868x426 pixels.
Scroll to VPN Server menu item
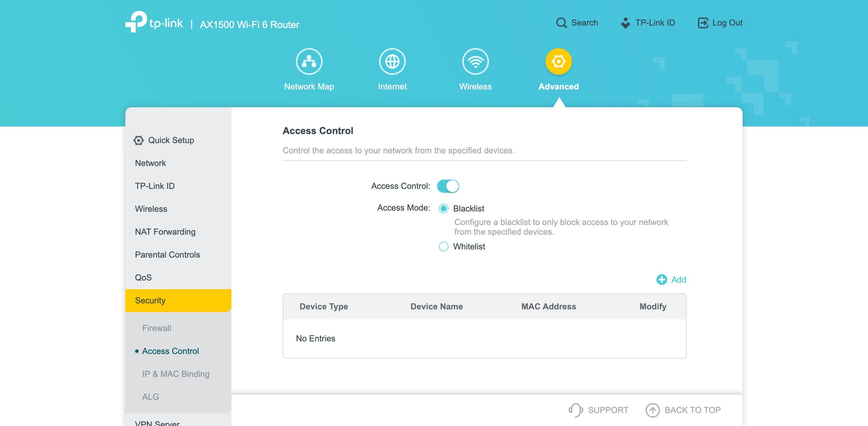tap(157, 423)
